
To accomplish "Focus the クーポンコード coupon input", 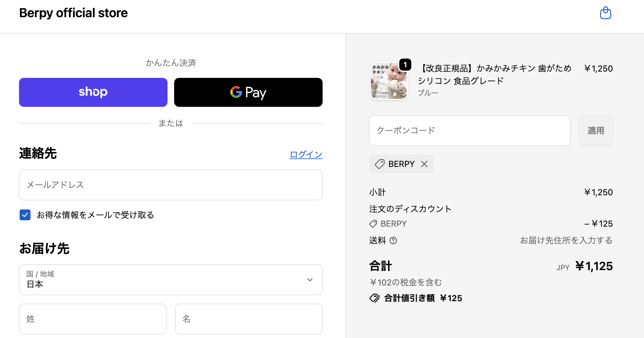I will (470, 131).
